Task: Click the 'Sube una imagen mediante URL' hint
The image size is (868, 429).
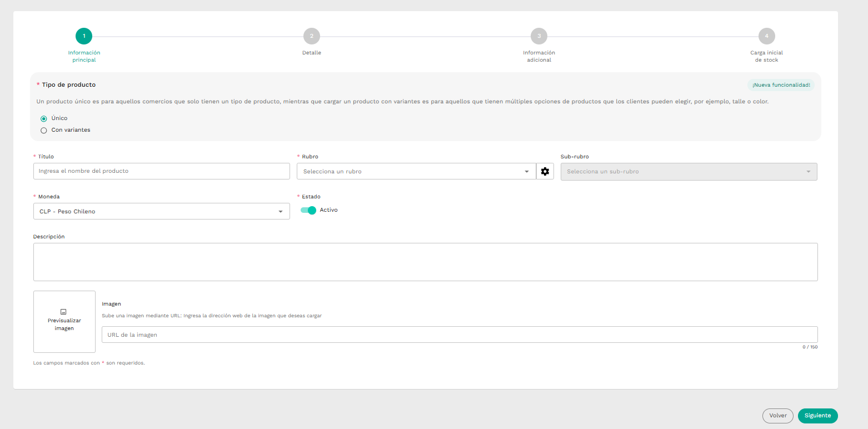Action: point(212,316)
